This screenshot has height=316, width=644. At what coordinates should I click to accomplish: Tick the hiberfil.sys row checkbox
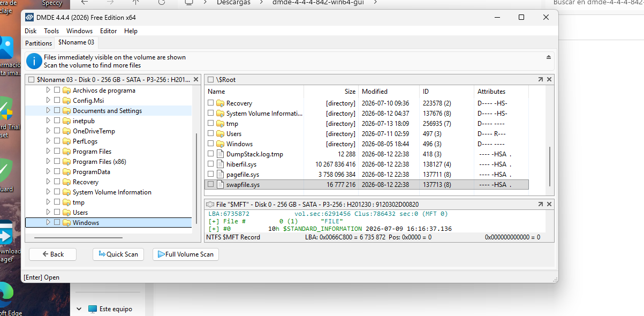211,164
